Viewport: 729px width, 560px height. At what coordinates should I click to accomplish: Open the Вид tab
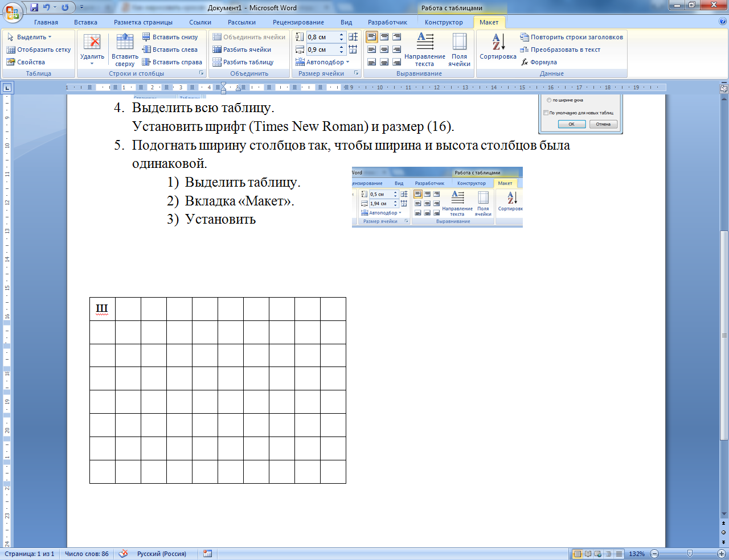[346, 22]
